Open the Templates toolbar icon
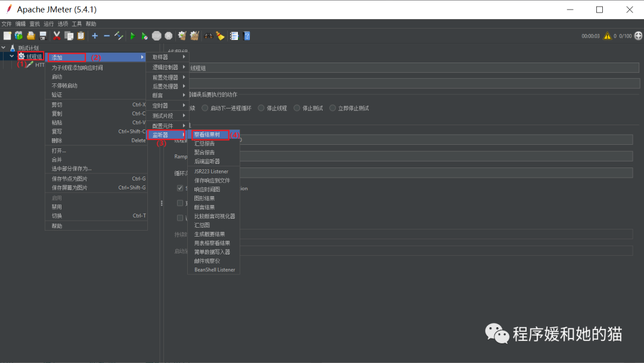644x363 pixels. pos(19,36)
